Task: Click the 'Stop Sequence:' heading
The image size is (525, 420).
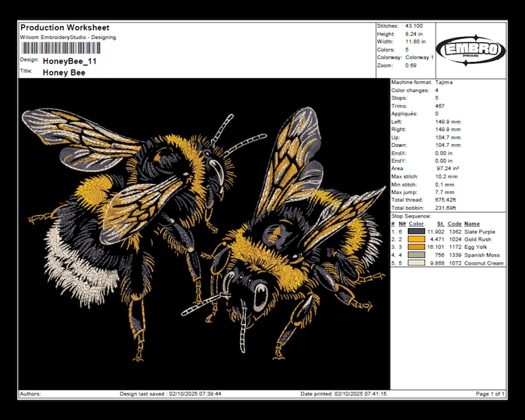Action: (x=411, y=216)
